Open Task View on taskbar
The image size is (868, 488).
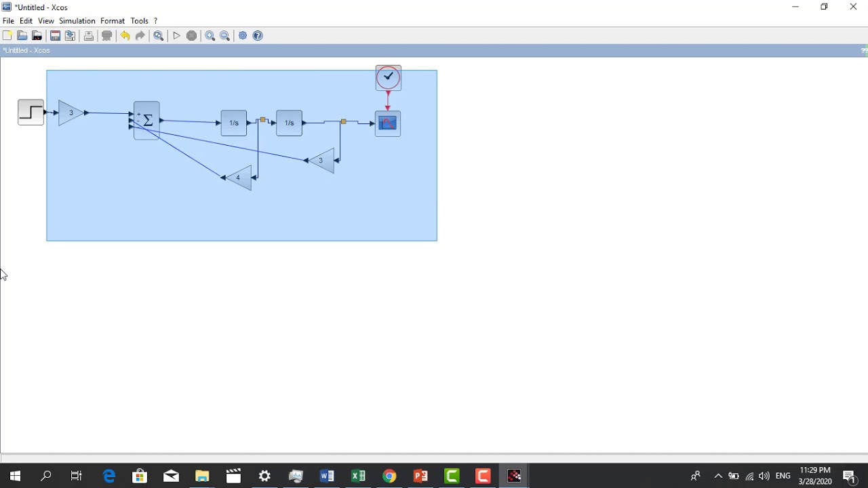pyautogui.click(x=77, y=476)
